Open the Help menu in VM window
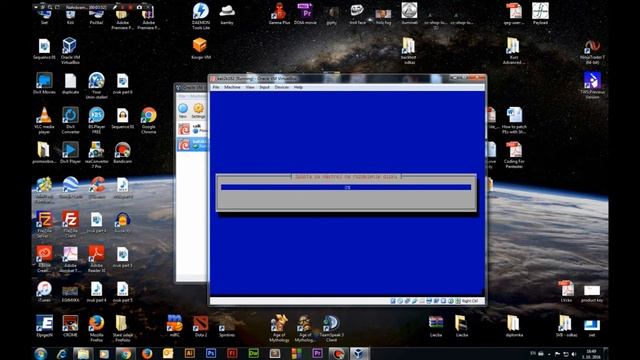This screenshot has width=640, height=360. (x=298, y=87)
